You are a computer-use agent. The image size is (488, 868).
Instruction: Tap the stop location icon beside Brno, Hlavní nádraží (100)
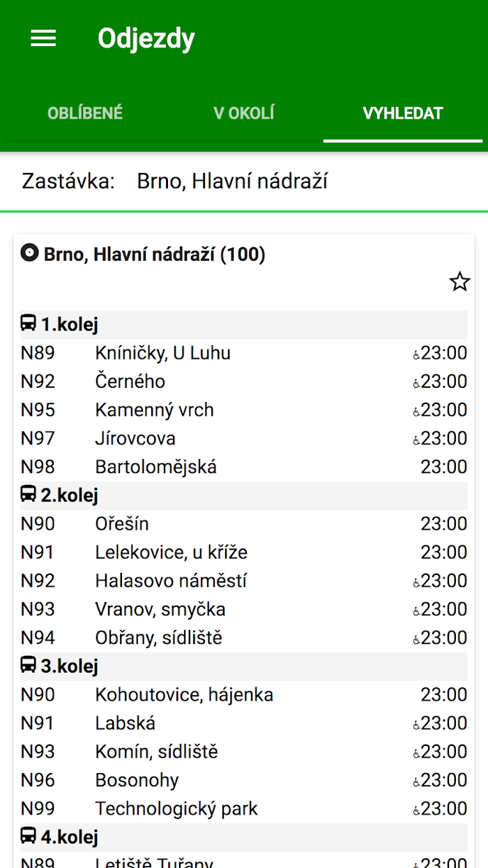point(29,253)
